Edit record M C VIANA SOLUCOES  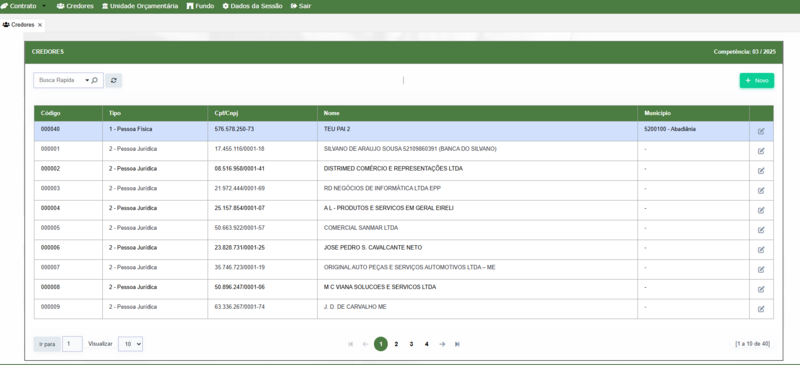pyautogui.click(x=761, y=289)
